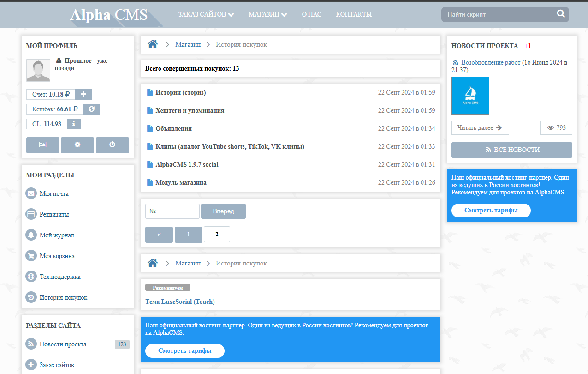Screen dimensions: 588x374
Task: Click the home icon in top breadcrumb
Action: click(153, 44)
